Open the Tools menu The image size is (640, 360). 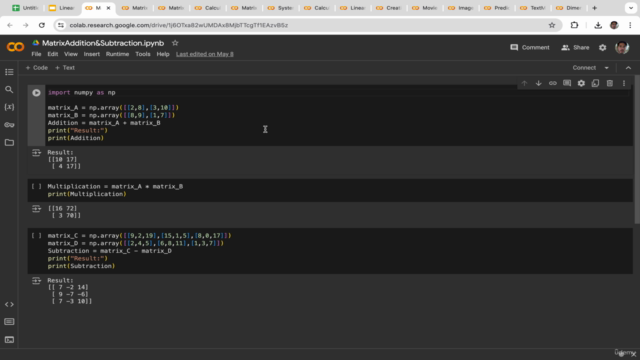[x=143, y=54]
